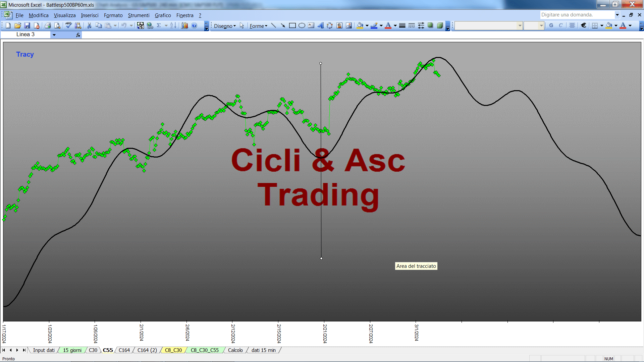Click the Dash Style icon
Viewport: 644px width, 362px height.
[x=412, y=25]
